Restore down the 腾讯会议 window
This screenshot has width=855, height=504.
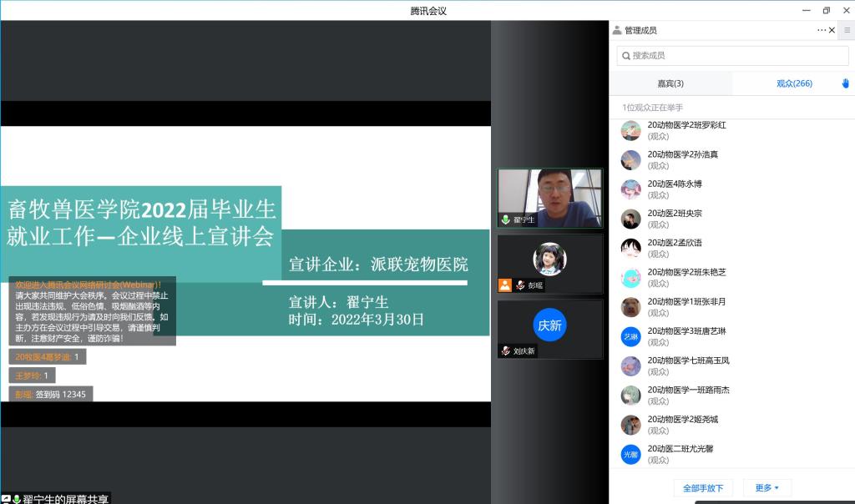pos(827,10)
